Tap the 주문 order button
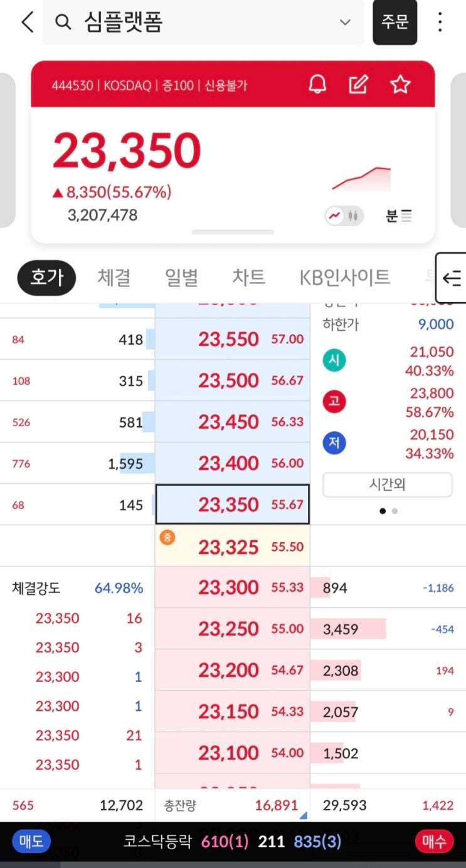This screenshot has height=868, width=466. (x=395, y=23)
